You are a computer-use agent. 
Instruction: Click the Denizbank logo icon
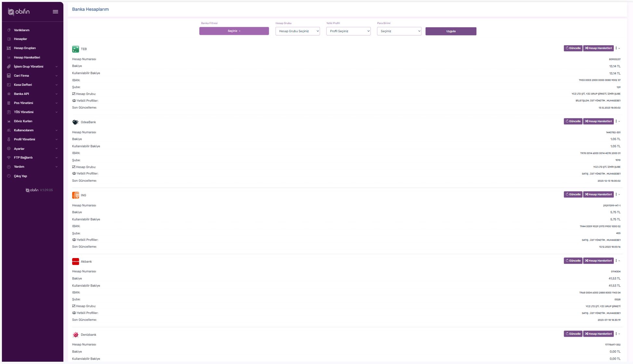(75, 335)
